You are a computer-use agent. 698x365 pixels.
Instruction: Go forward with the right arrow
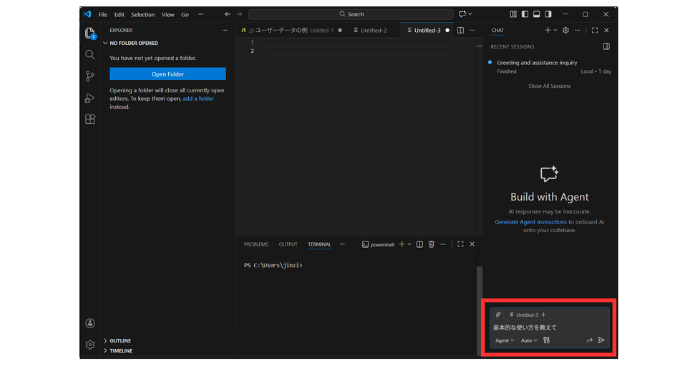[x=239, y=14]
